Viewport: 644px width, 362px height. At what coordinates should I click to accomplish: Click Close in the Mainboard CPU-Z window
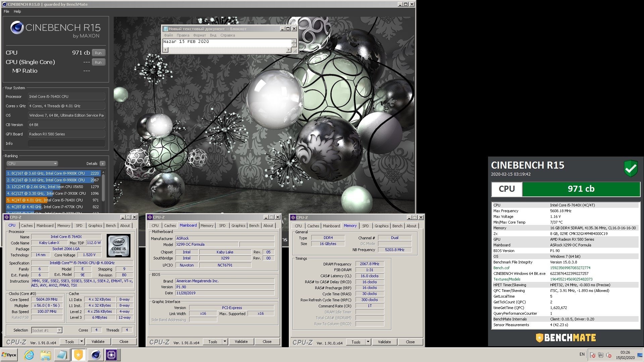pos(267,342)
